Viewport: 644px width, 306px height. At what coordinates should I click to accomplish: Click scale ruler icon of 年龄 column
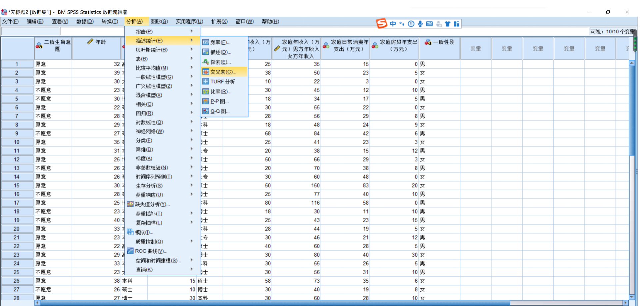(x=90, y=42)
